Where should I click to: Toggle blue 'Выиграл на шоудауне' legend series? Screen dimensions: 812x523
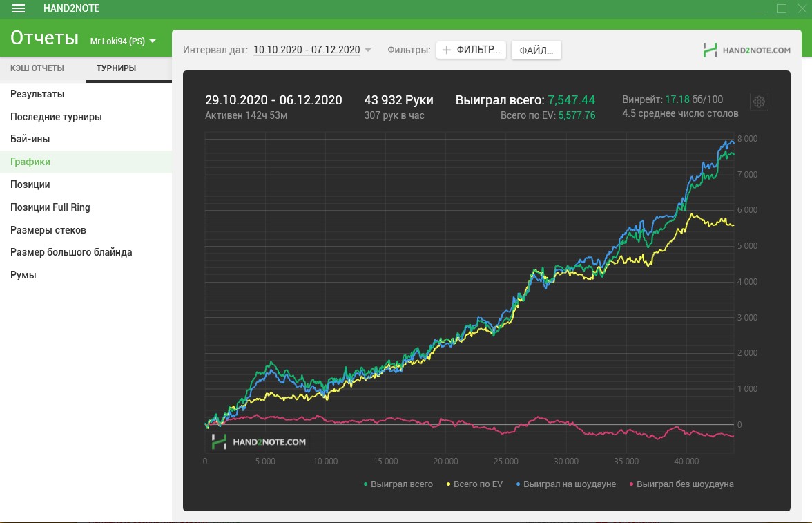[x=566, y=484]
